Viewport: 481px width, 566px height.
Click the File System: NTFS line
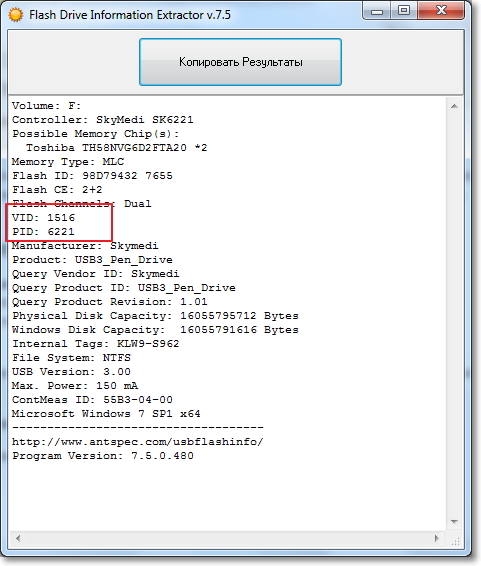pos(71,358)
